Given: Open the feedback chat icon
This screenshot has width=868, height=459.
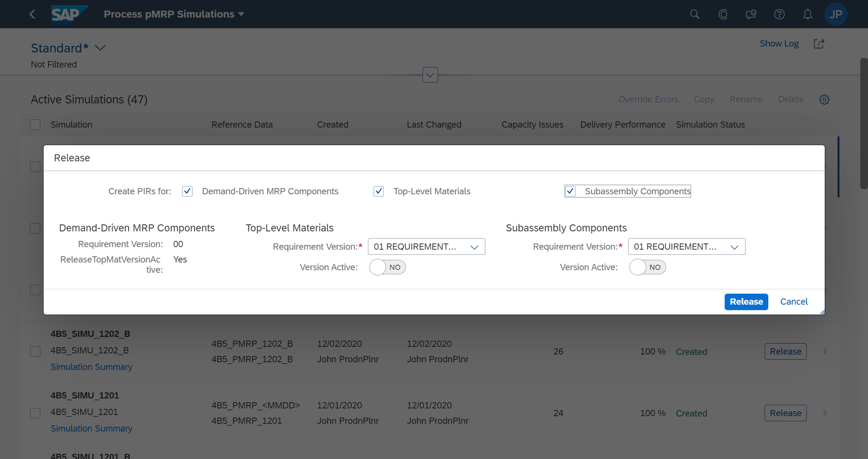Looking at the screenshot, I should (x=751, y=14).
